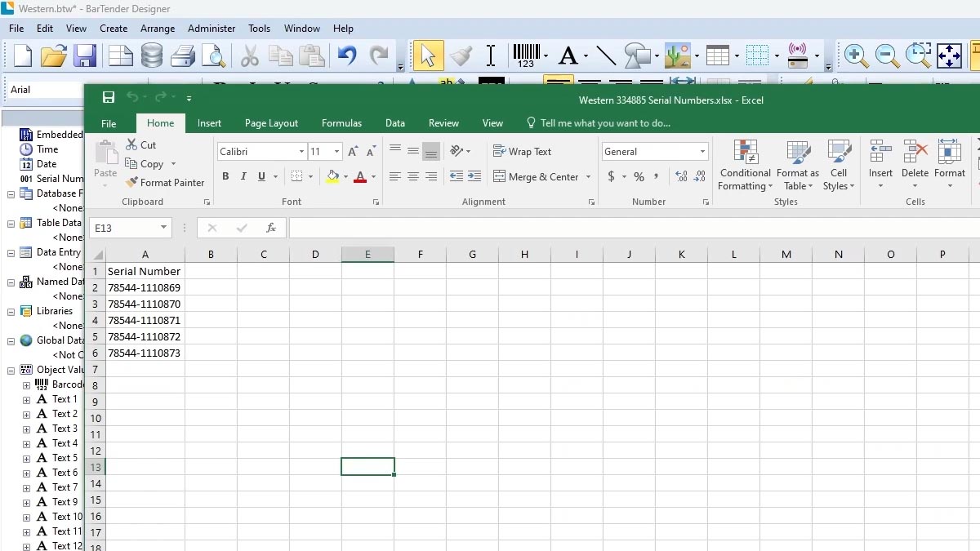Select the Table object tool
Screen dimensions: 980x551
click(718, 55)
